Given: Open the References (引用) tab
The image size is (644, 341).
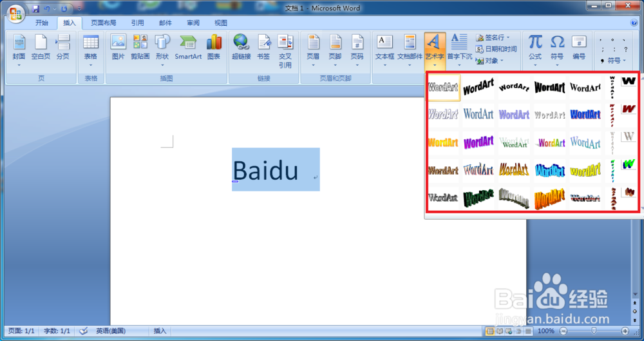Looking at the screenshot, I should click(x=138, y=23).
